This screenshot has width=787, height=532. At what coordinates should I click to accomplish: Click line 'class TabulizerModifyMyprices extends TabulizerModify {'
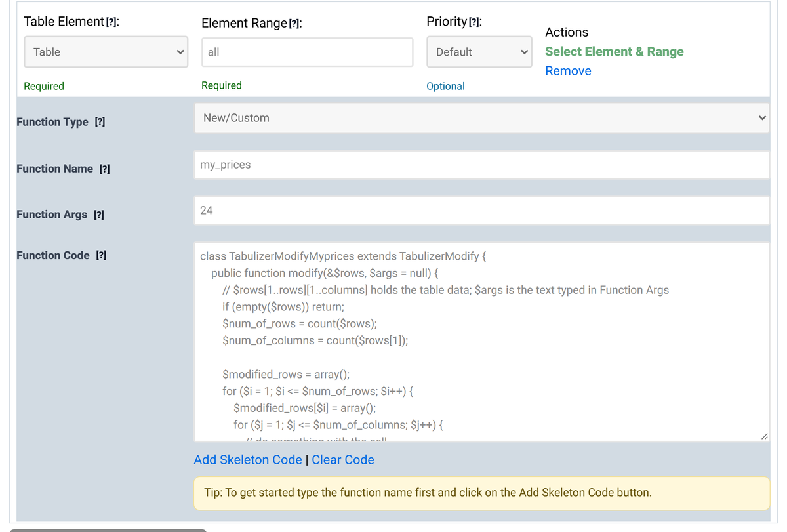click(343, 256)
